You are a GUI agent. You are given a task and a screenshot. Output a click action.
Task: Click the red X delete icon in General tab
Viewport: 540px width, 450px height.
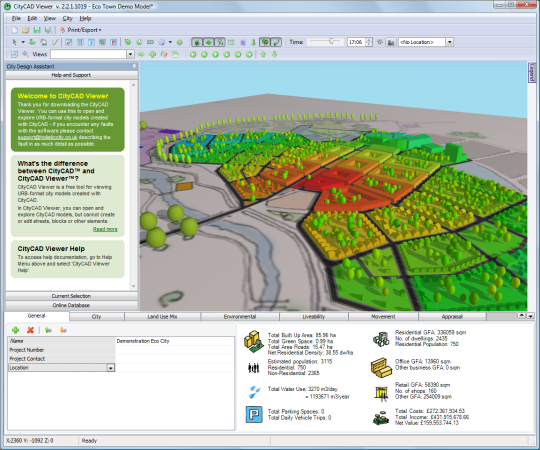click(x=30, y=330)
